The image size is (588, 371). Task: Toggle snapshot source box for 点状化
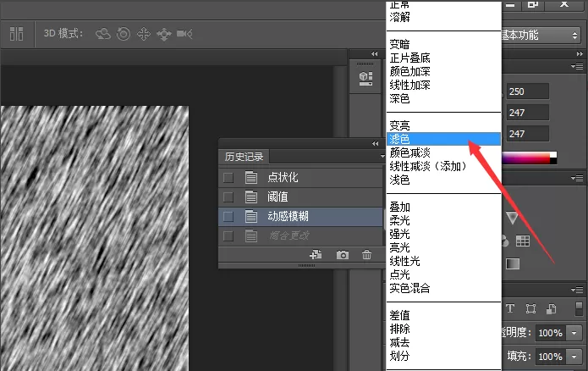point(228,177)
